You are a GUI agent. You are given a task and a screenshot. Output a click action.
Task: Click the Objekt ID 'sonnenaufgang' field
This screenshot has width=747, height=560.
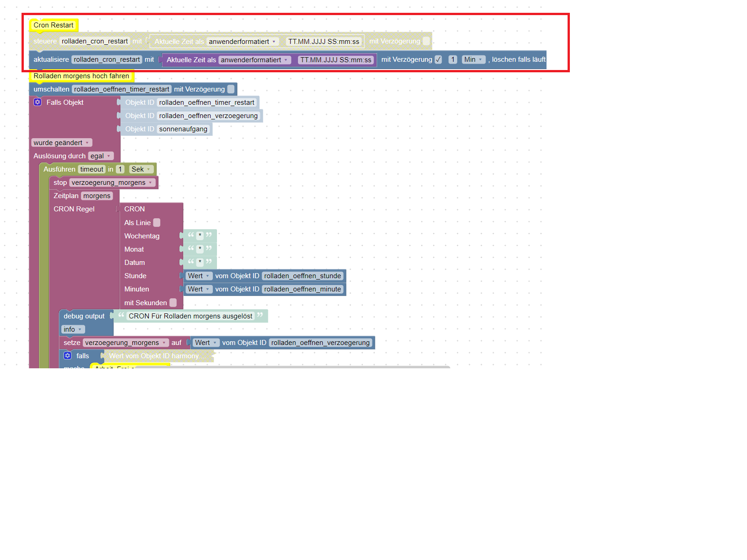pos(183,129)
